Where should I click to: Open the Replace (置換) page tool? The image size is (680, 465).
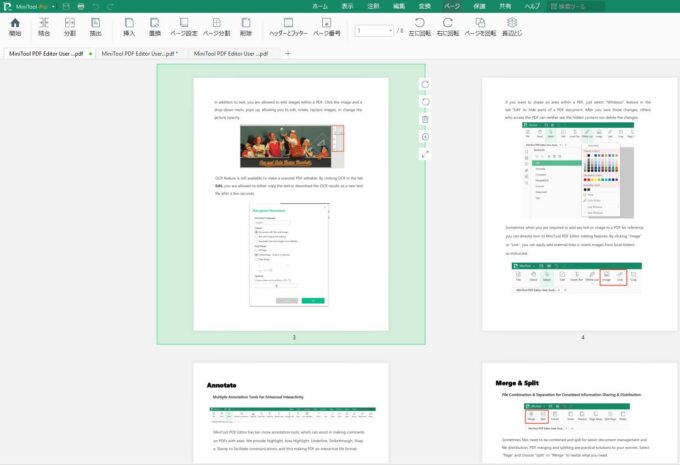click(x=155, y=27)
